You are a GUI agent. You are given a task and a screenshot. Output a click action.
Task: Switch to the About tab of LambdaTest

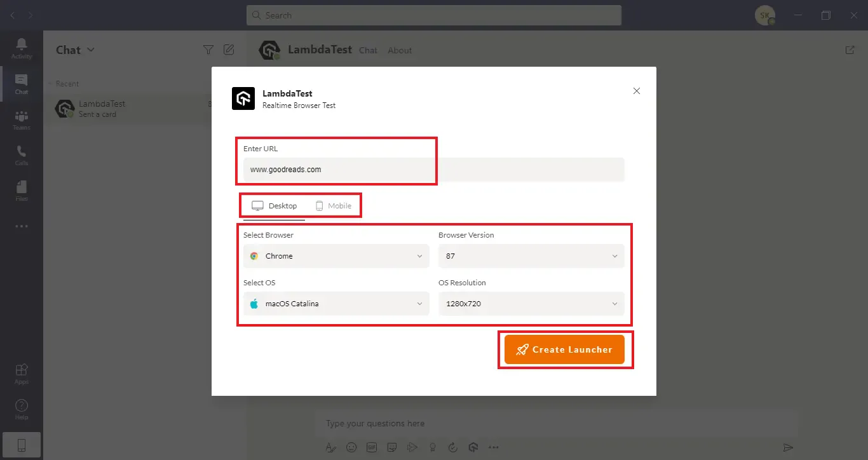400,50
